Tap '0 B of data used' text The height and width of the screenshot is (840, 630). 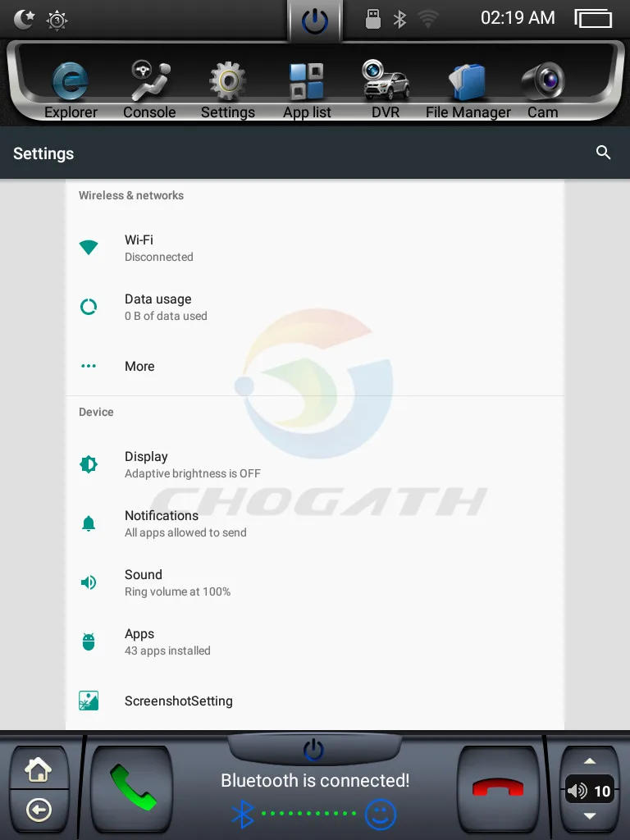click(166, 316)
